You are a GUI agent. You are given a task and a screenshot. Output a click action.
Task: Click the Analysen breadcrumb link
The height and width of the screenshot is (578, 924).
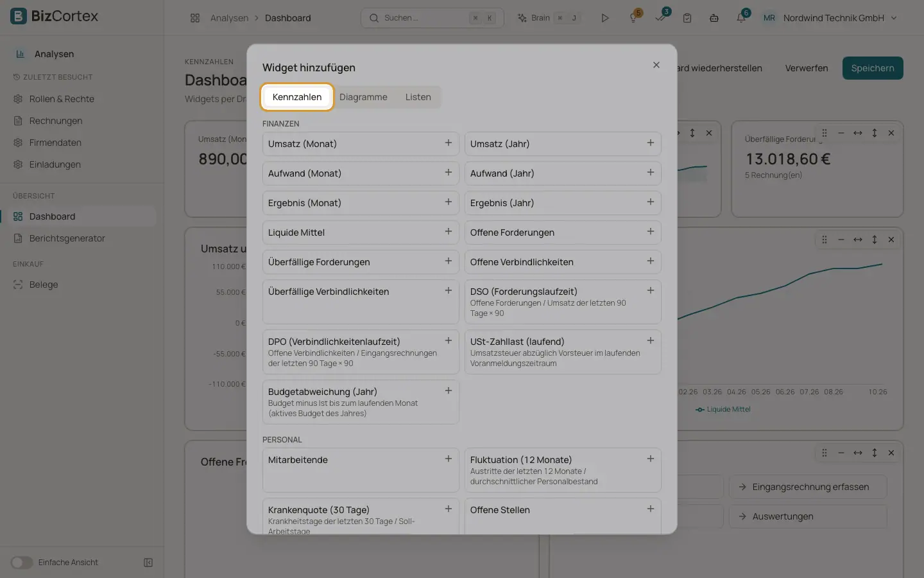pos(229,18)
